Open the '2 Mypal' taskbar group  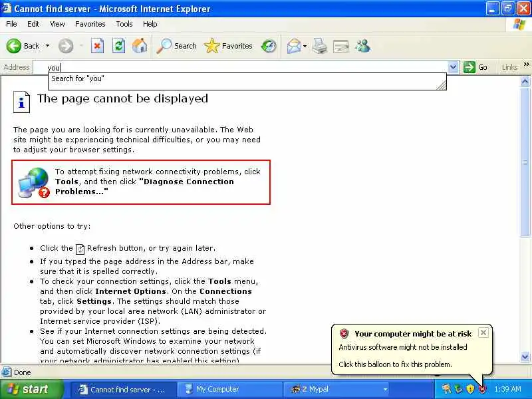point(336,390)
